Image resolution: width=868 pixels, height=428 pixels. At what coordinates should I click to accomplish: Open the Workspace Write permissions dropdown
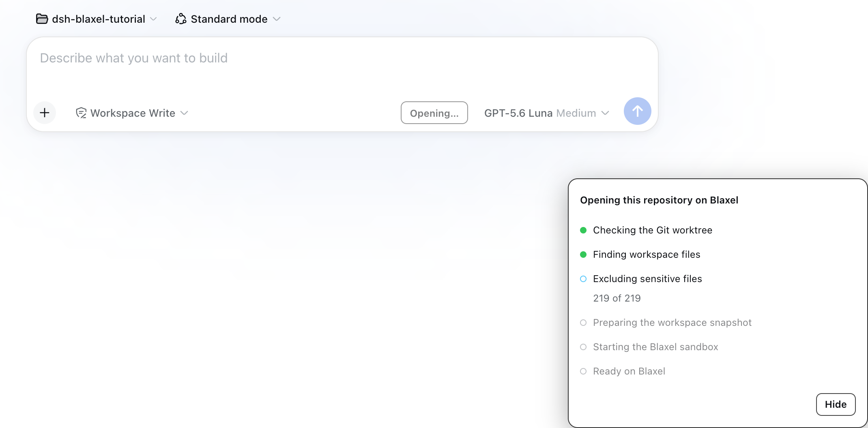tap(132, 113)
